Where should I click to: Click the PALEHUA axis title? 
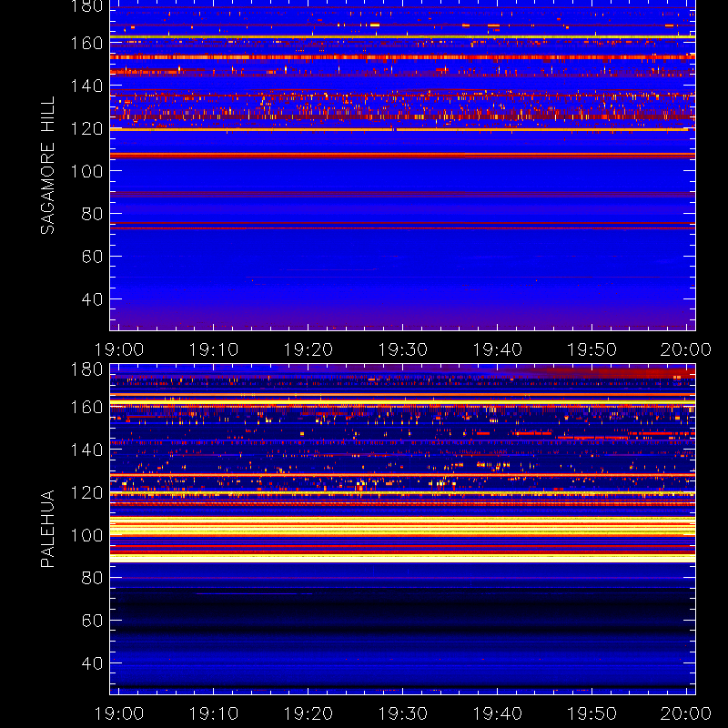48,529
